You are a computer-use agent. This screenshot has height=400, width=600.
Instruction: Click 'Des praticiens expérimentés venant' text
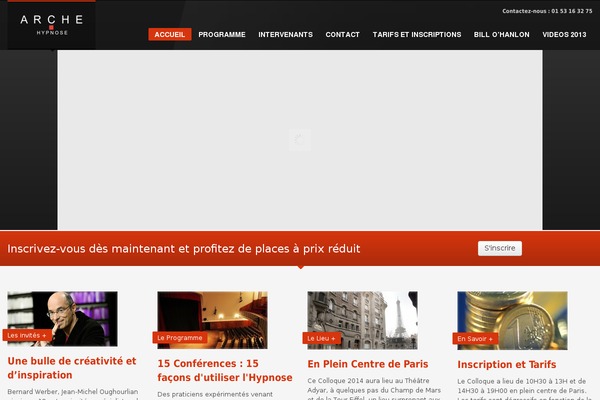click(x=215, y=394)
